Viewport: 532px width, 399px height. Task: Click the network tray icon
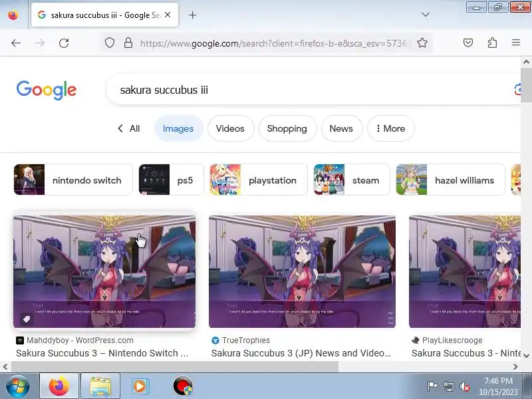448,386
